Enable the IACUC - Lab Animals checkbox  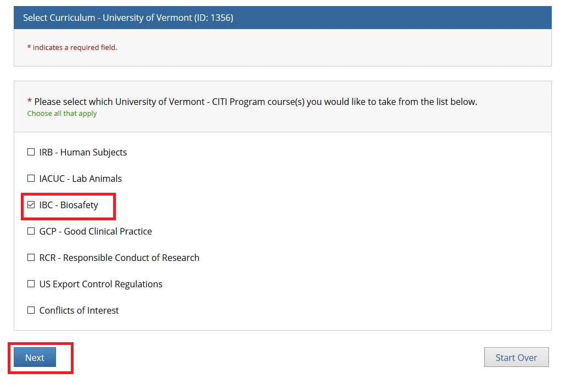coord(31,179)
